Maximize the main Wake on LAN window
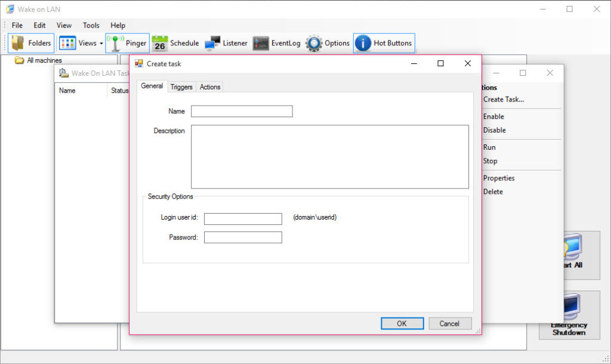The image size is (611, 364). click(x=570, y=9)
